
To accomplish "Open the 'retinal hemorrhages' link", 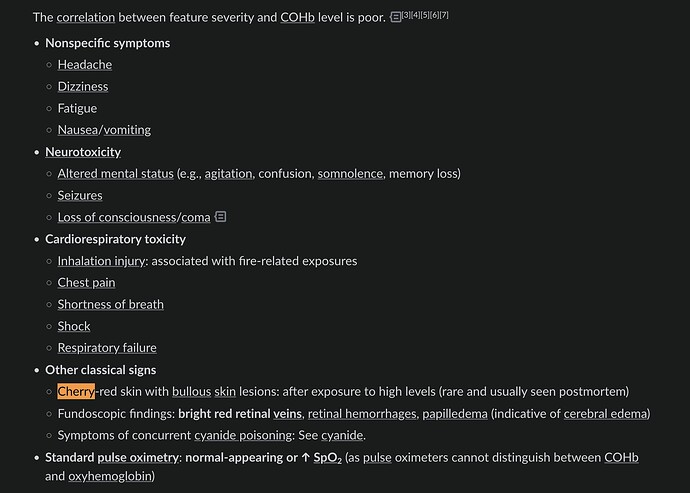I will click(x=362, y=414).
